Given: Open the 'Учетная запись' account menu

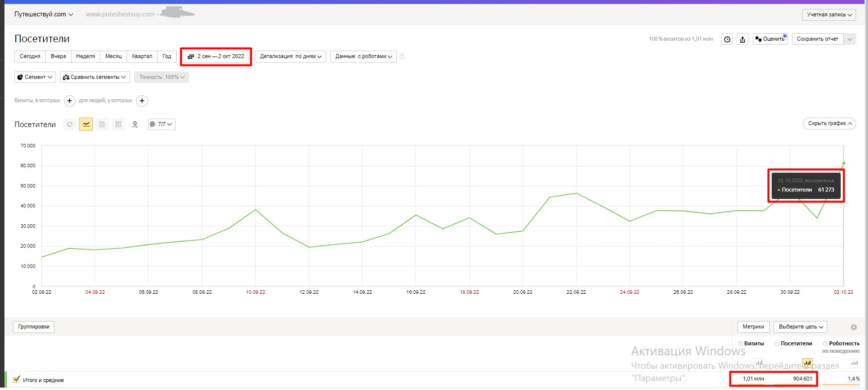Looking at the screenshot, I should tap(829, 15).
